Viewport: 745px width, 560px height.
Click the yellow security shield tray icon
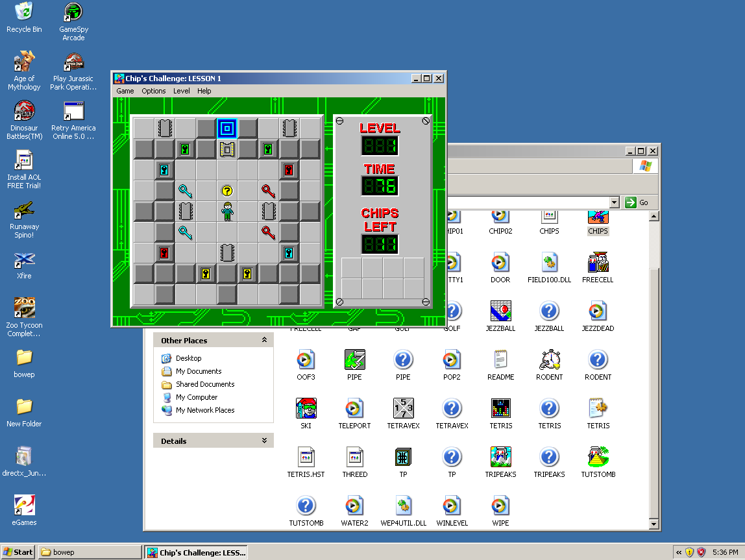pyautogui.click(x=689, y=552)
